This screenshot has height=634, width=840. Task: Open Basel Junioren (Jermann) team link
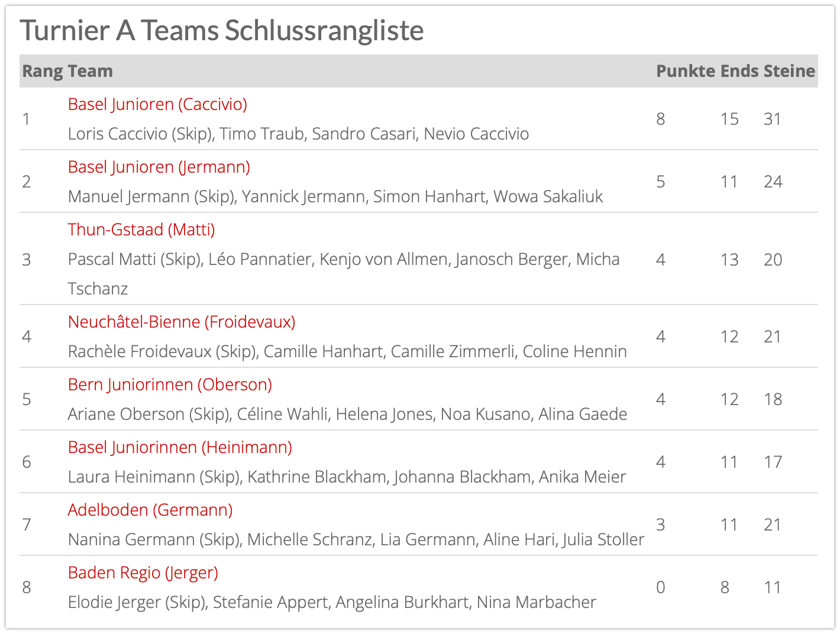159,167
